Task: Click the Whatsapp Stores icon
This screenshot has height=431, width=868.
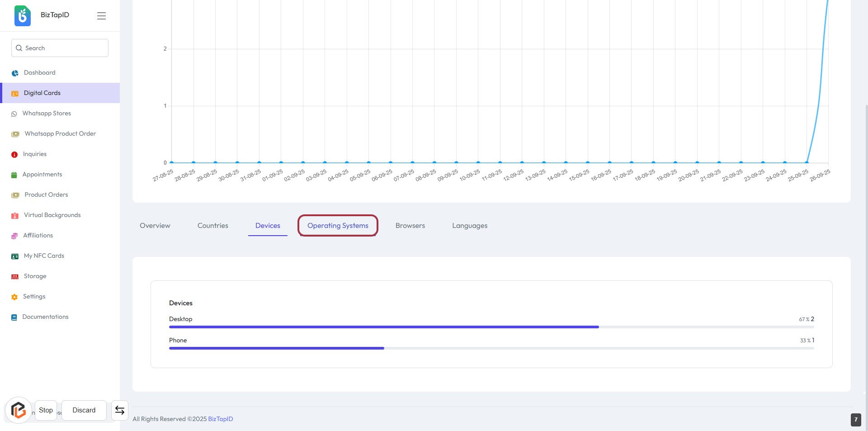Action: click(x=14, y=114)
